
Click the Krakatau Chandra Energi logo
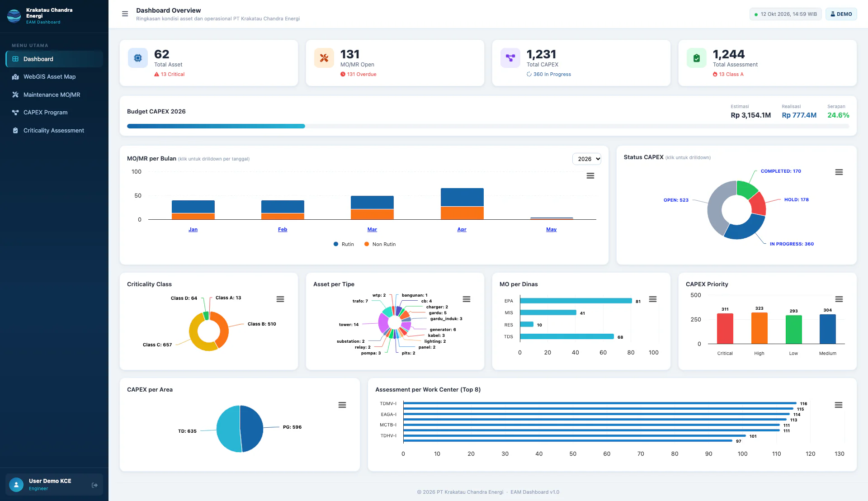click(14, 16)
